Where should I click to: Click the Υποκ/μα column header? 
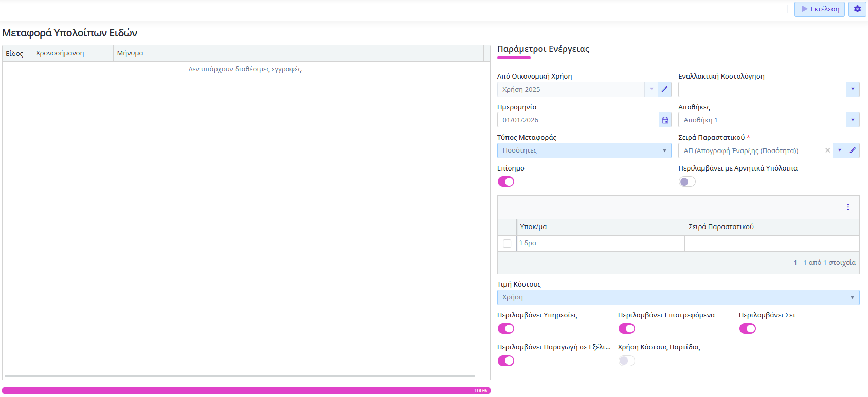point(600,227)
